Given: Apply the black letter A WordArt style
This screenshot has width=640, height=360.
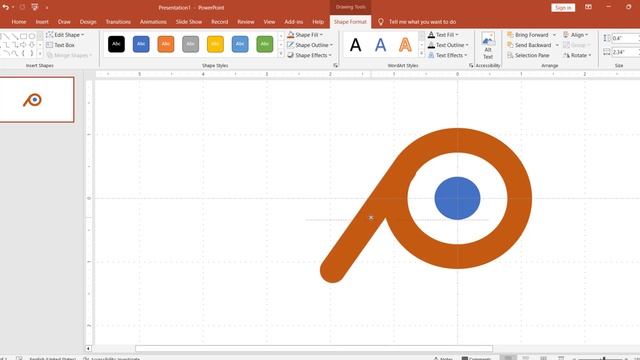Looking at the screenshot, I should click(356, 44).
